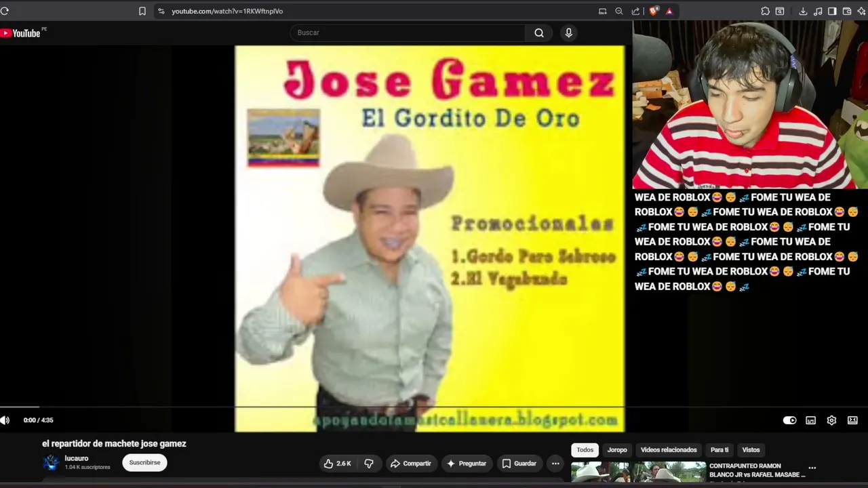868x488 pixels.
Task: Select the Joropo filter chip
Action: tap(617, 450)
